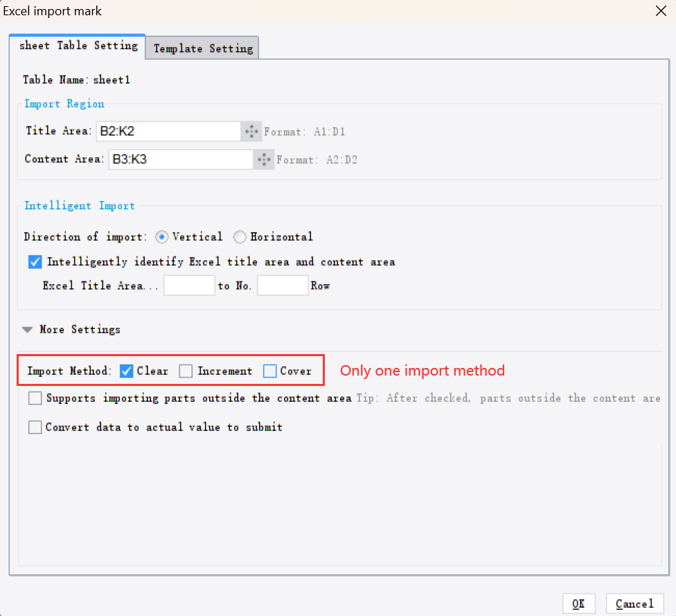Screen dimensions: 676x616
Task: Click the crosshair picker icon beside Title Area
Action: [251, 131]
